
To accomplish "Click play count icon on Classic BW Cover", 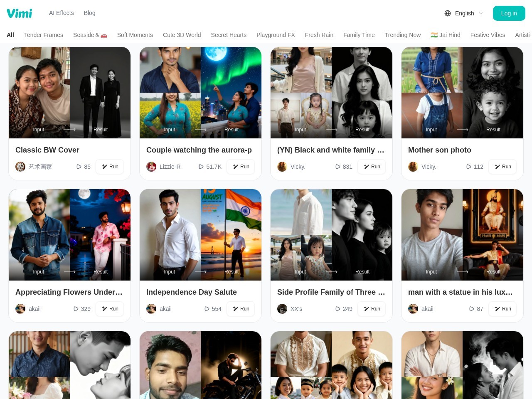I will (79, 167).
